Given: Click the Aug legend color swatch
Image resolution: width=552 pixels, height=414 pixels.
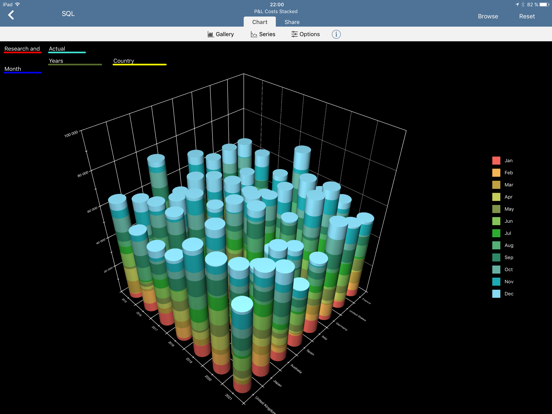Looking at the screenshot, I should coord(496,245).
